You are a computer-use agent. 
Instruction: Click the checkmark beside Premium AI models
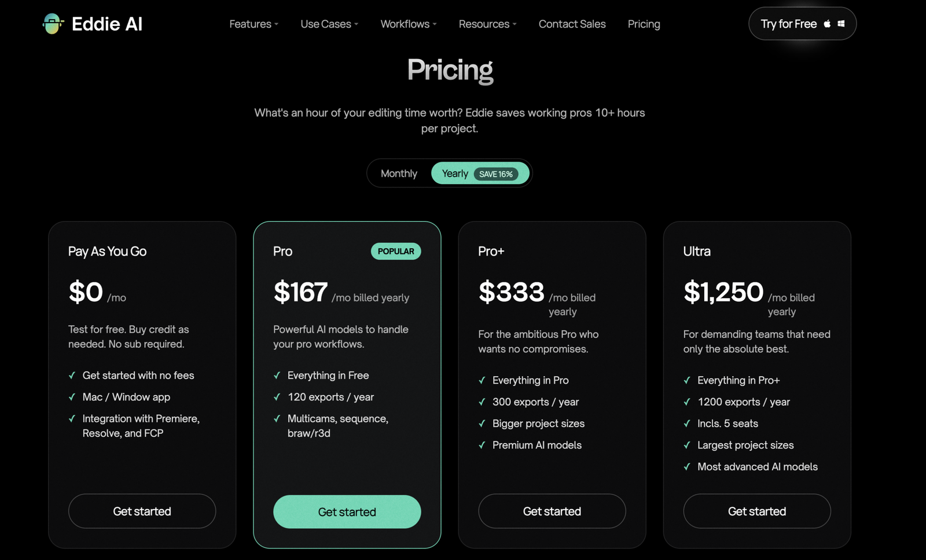click(482, 445)
